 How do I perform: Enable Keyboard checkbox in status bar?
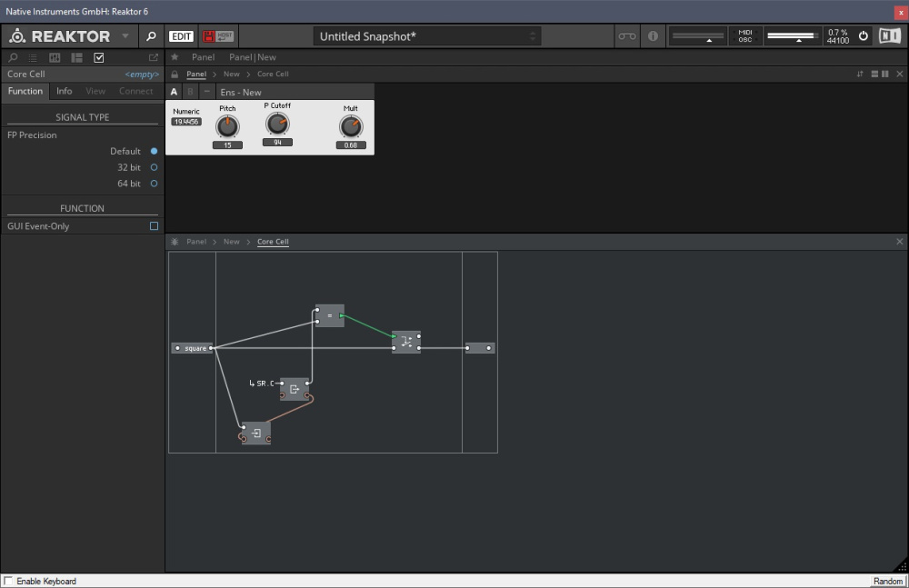point(8,581)
